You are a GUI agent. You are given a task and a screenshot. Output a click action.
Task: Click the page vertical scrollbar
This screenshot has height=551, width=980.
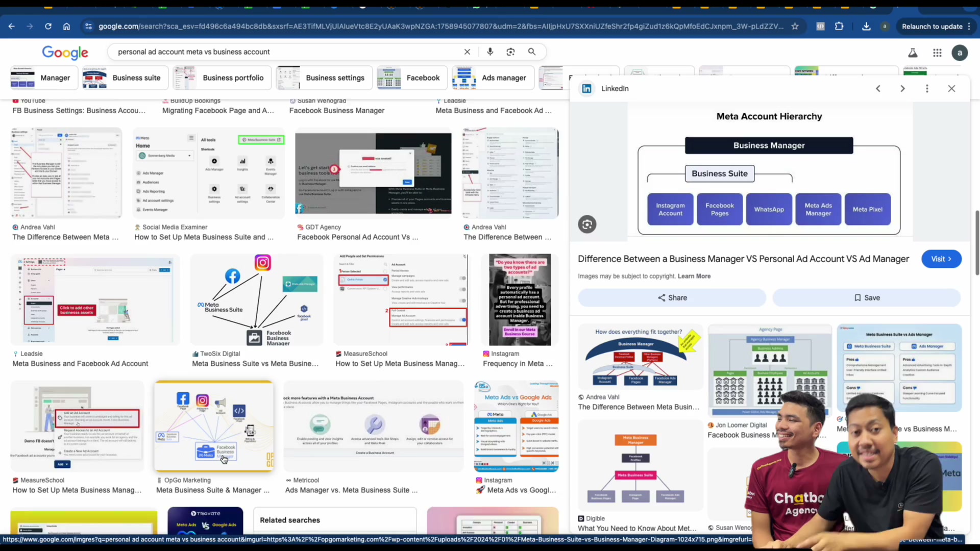click(977, 242)
